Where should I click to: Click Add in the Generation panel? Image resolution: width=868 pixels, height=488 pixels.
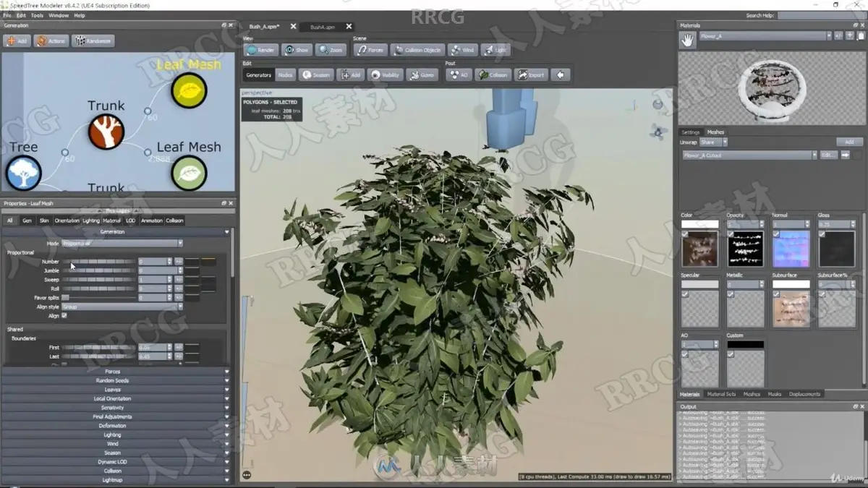pos(17,41)
